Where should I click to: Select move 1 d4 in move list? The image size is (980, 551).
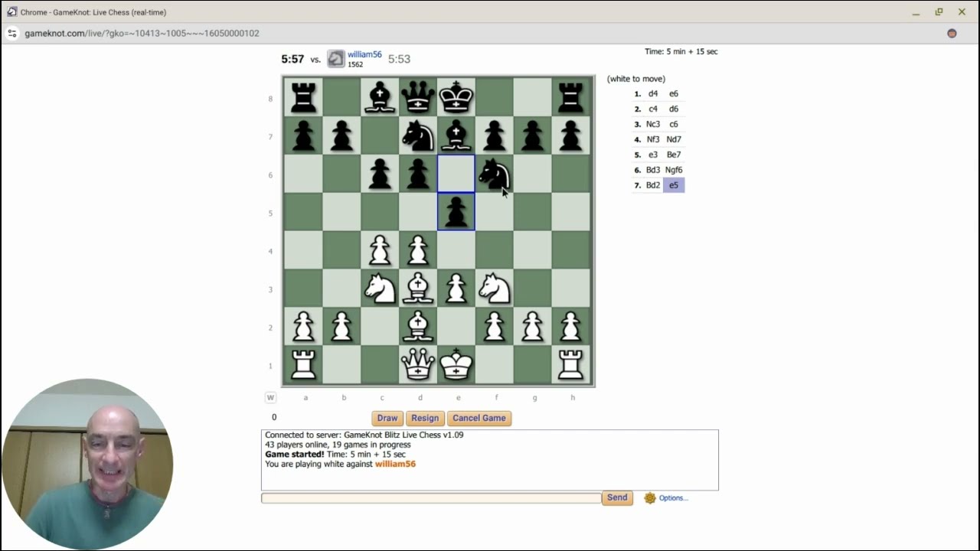coord(653,93)
